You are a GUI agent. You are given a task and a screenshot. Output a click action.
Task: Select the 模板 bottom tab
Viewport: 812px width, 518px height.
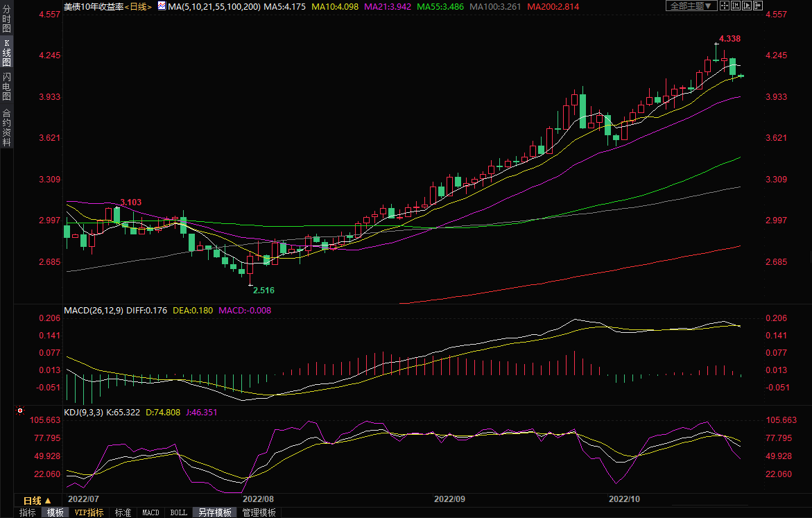(55, 512)
